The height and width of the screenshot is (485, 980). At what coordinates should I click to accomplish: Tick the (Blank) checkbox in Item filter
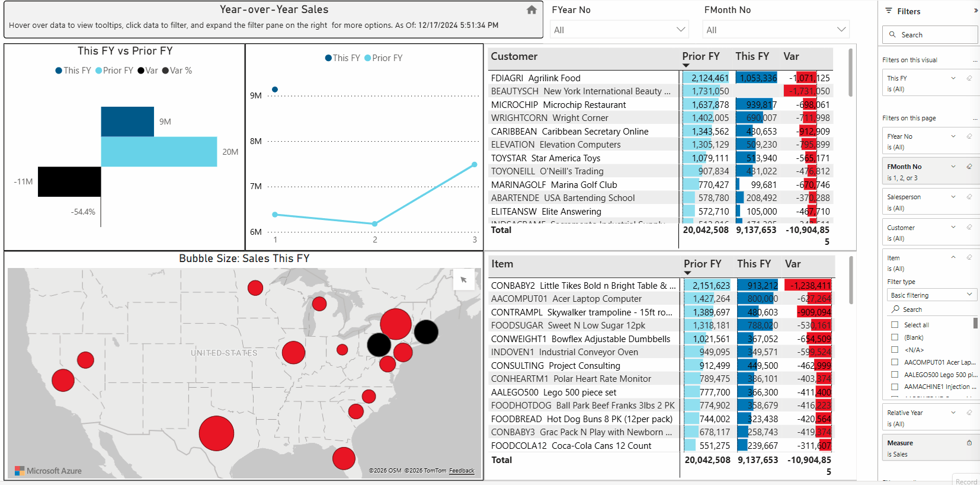[x=895, y=337]
